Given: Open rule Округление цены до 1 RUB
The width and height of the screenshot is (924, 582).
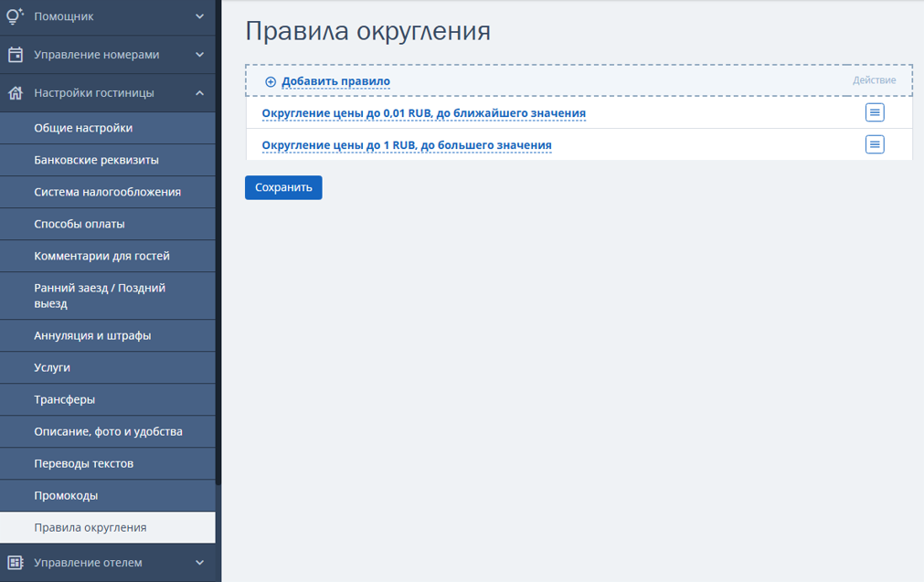Looking at the screenshot, I should click(x=407, y=145).
